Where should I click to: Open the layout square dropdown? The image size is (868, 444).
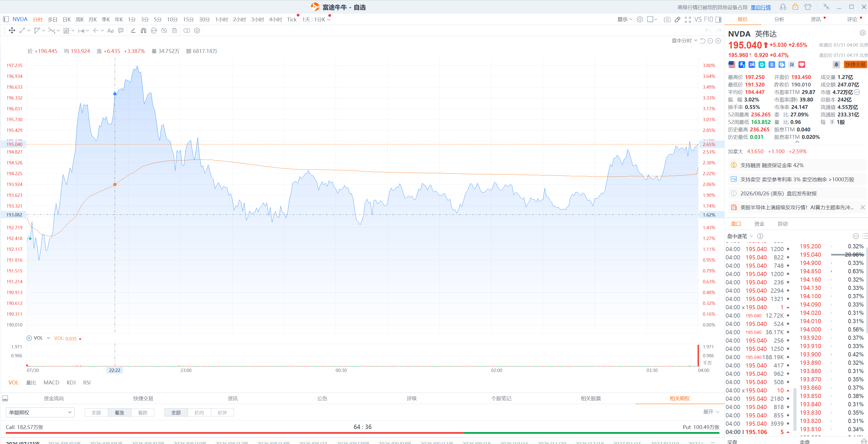tap(652, 19)
